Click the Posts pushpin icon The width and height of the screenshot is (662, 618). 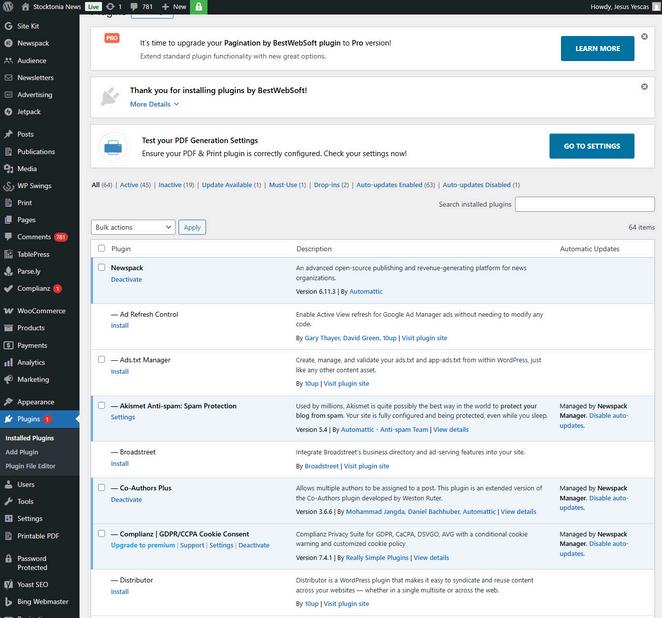coord(8,134)
